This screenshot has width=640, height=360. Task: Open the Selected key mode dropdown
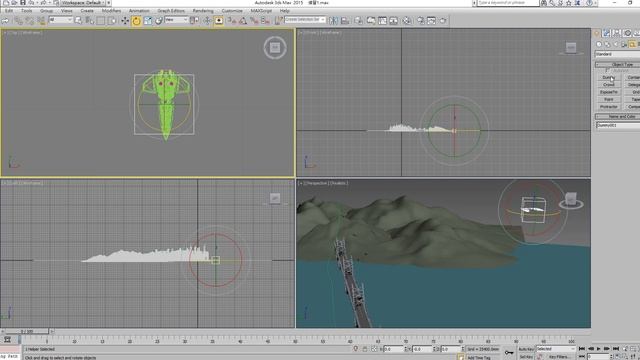556,349
